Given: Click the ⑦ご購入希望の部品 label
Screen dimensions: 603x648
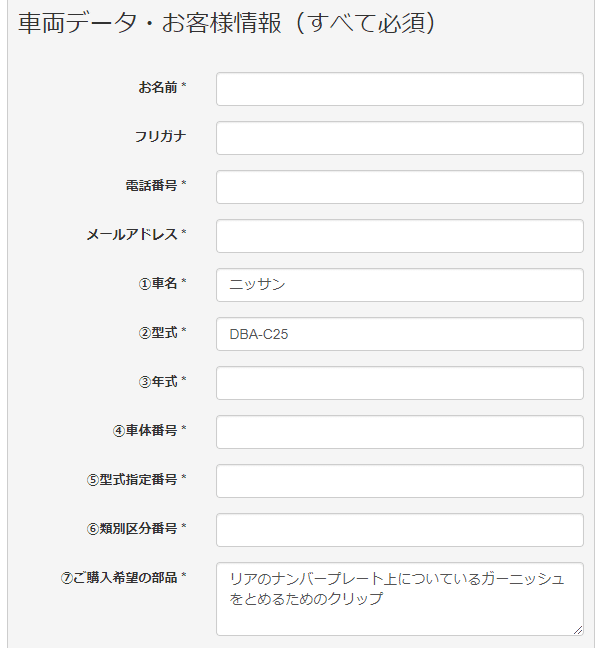Looking at the screenshot, I should tap(119, 578).
